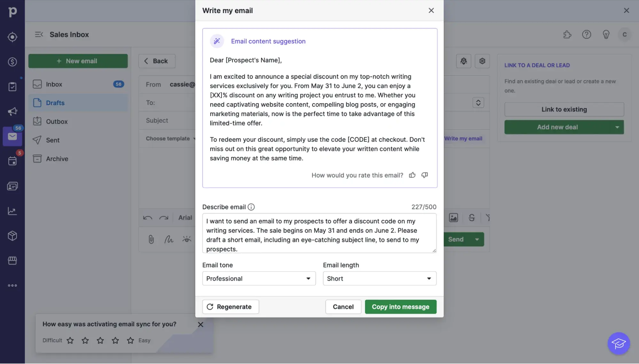Click the Describe email info icon
Screen dimensions: 639x364
pyautogui.click(x=251, y=207)
